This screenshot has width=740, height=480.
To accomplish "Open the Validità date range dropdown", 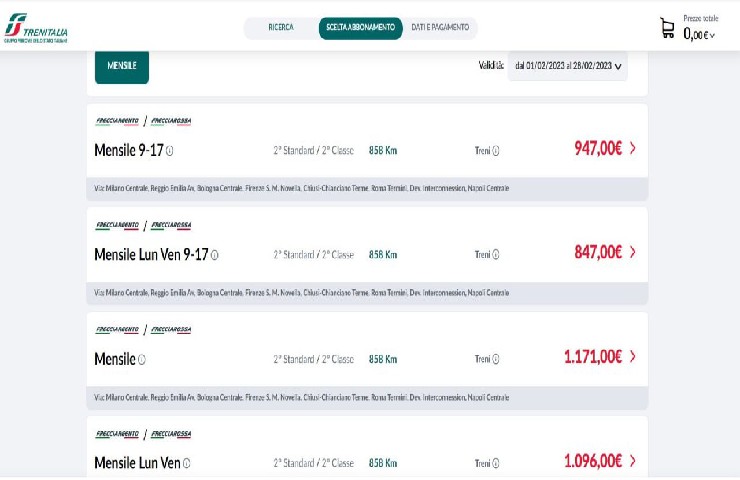I will tap(568, 66).
